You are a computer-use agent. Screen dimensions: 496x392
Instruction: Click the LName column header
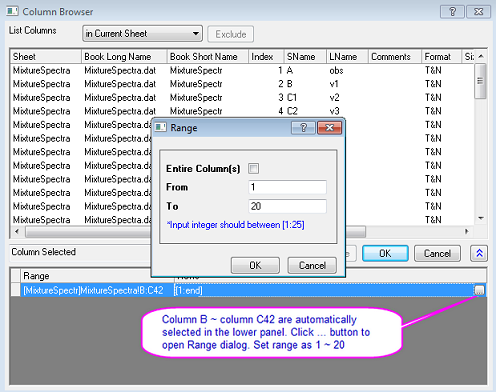(x=347, y=57)
